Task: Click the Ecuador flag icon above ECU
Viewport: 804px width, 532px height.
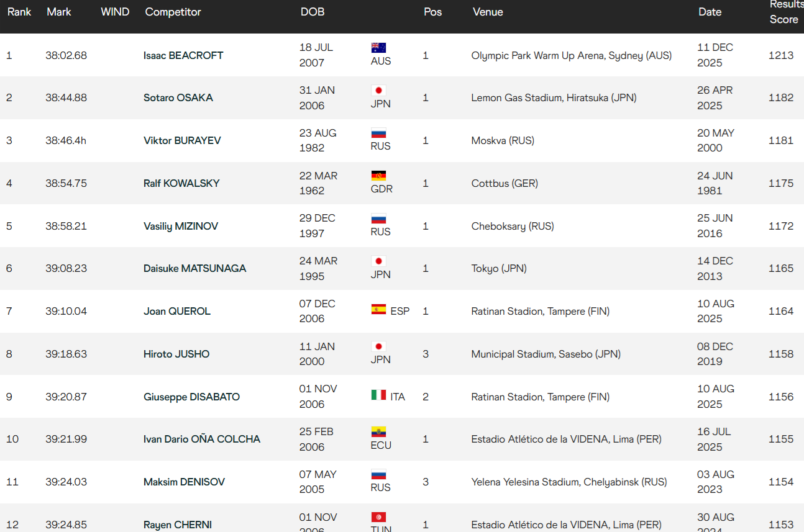Action: click(x=378, y=432)
